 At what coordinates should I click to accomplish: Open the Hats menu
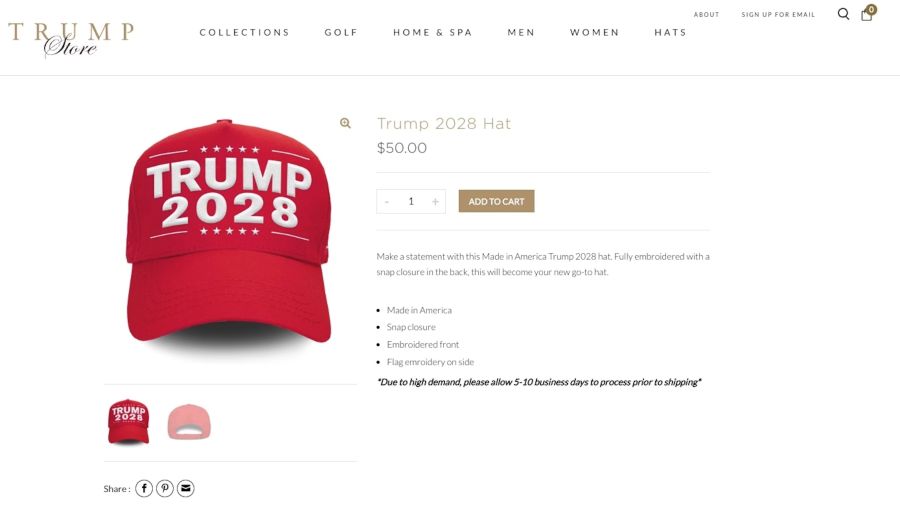pos(670,32)
